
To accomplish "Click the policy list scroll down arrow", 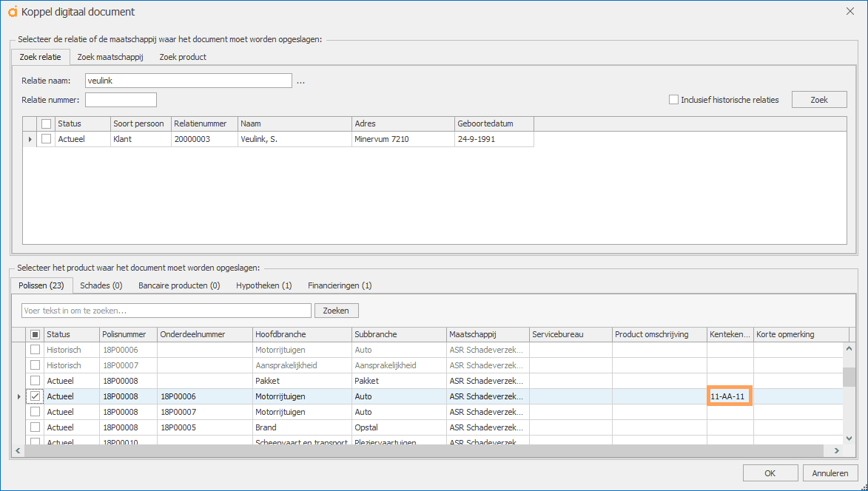I will [x=849, y=438].
